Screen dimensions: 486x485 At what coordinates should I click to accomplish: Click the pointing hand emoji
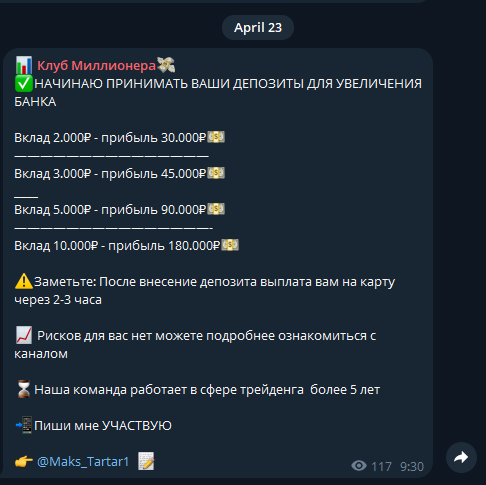(24, 462)
